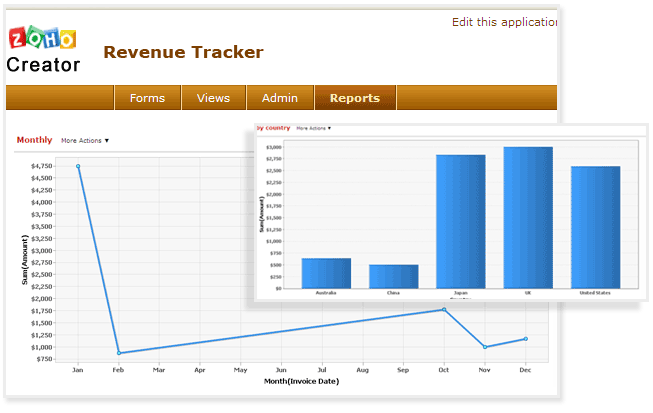Select the Reports tab
653x413 pixels.
(x=355, y=98)
